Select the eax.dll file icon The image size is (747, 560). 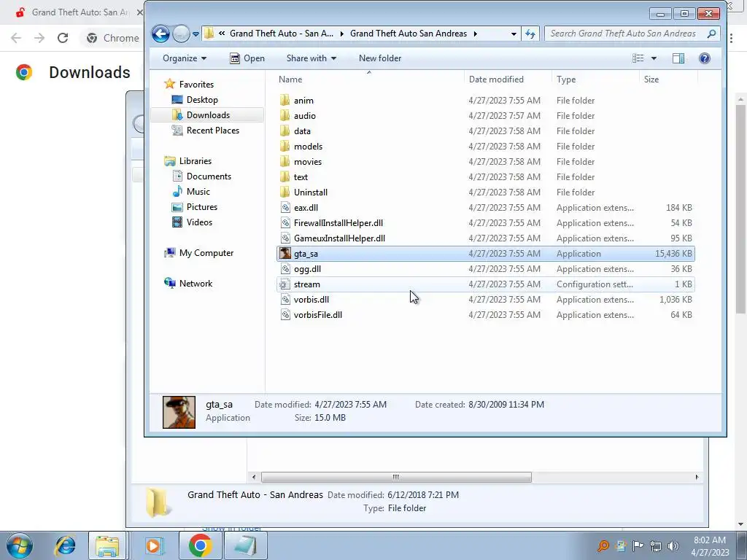(x=285, y=207)
